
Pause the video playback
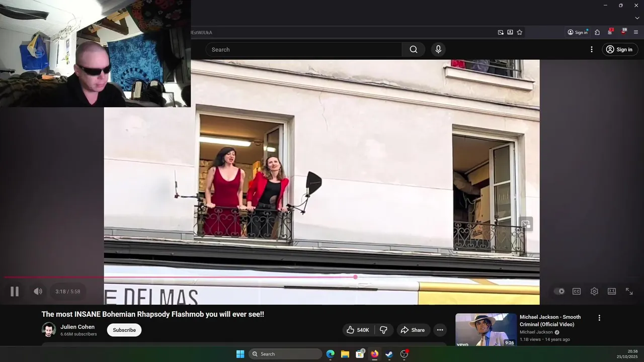tap(15, 292)
